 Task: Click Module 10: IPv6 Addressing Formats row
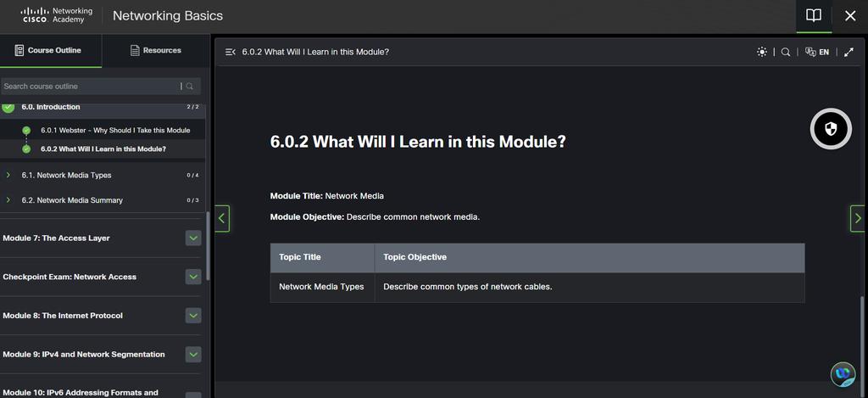103,391
